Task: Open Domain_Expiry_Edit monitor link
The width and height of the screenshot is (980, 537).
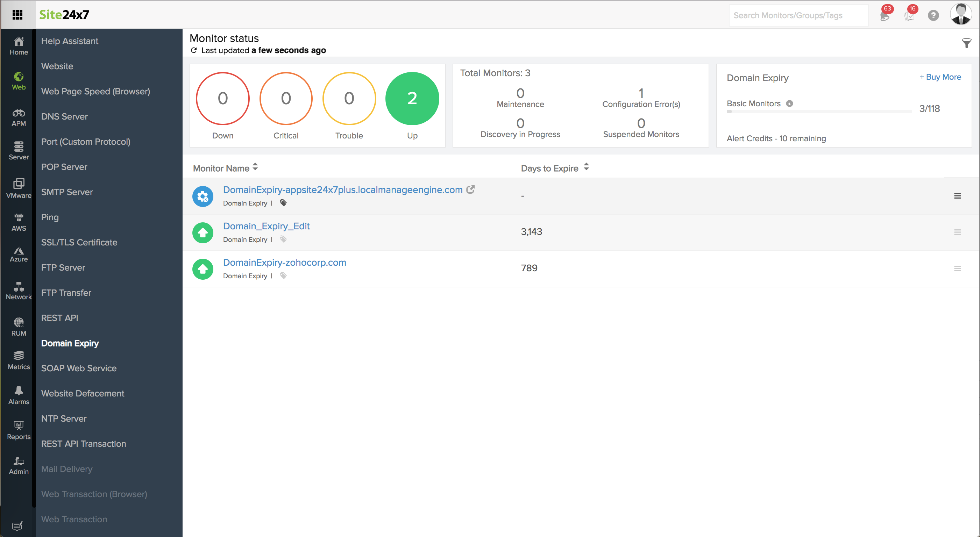Action: 266,226
